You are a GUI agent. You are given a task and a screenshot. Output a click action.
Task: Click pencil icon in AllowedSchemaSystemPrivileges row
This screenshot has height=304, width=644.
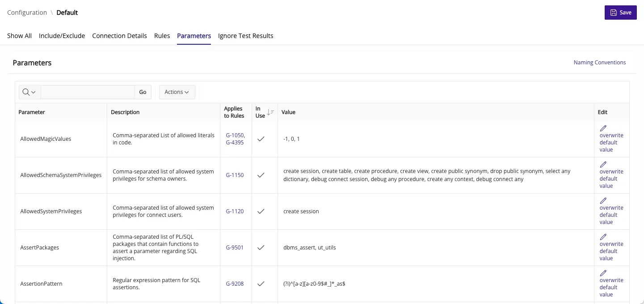pyautogui.click(x=603, y=165)
